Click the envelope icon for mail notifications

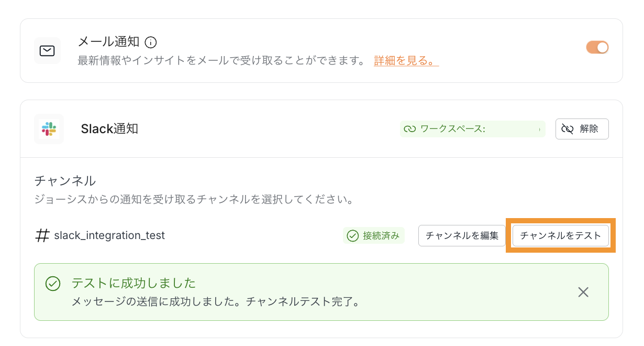47,50
